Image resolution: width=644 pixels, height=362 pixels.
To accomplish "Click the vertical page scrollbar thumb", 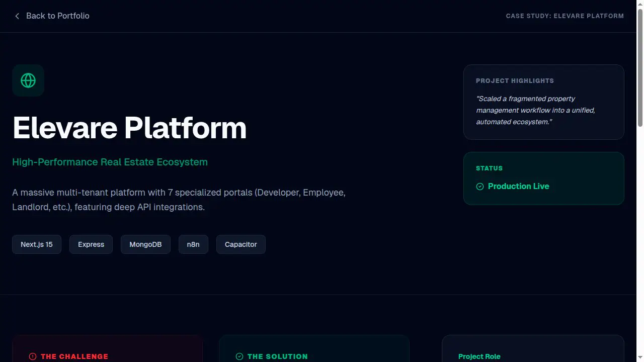I will pyautogui.click(x=640, y=68).
